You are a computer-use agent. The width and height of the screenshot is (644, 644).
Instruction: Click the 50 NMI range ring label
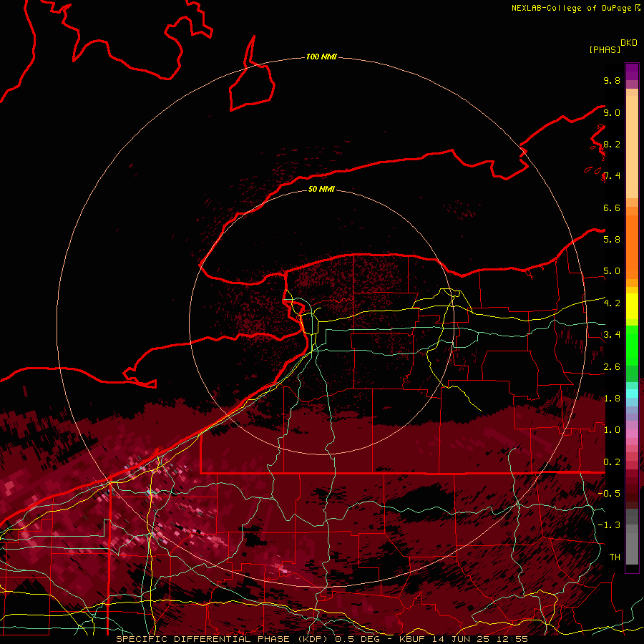coord(321,189)
